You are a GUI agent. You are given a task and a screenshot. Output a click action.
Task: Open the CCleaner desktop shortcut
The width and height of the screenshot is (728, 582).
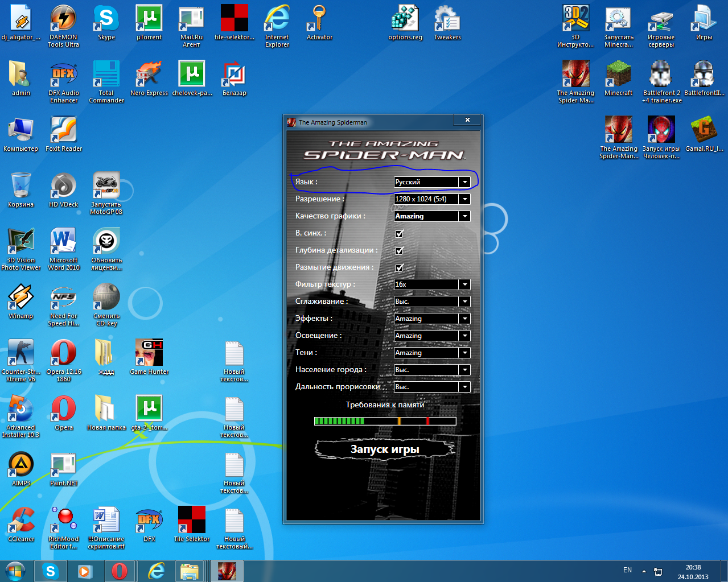(21, 521)
